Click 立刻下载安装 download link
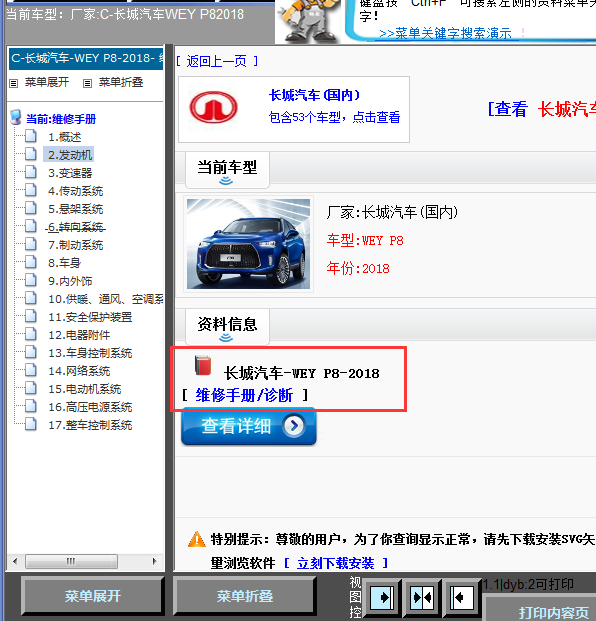The image size is (596, 621). pos(335,563)
